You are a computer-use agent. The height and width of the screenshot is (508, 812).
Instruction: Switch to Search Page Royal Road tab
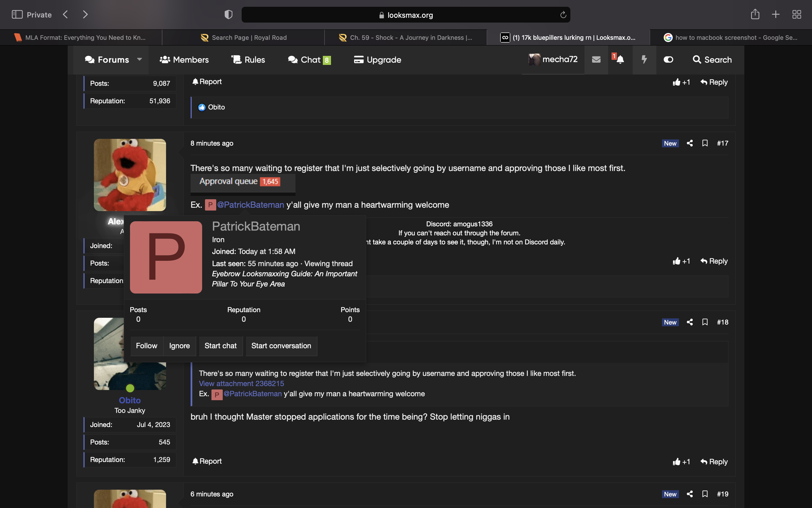243,38
